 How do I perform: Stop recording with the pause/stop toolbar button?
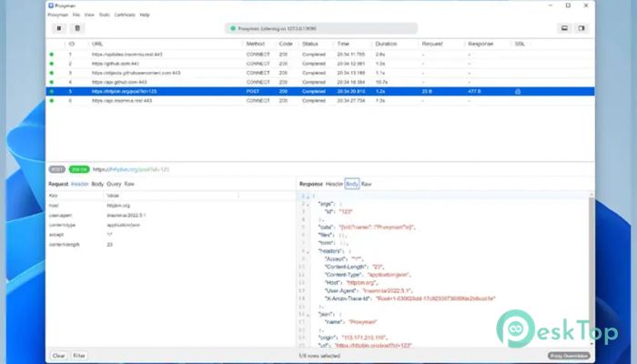[59, 28]
